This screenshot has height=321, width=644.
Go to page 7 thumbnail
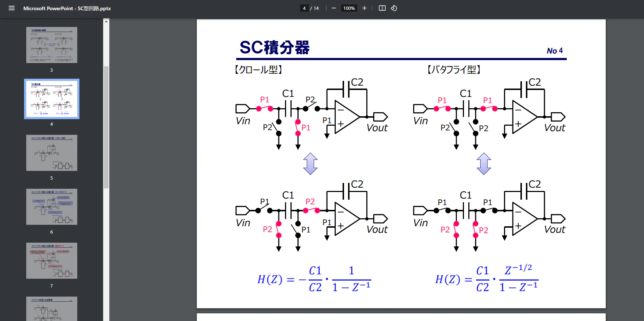pyautogui.click(x=52, y=261)
